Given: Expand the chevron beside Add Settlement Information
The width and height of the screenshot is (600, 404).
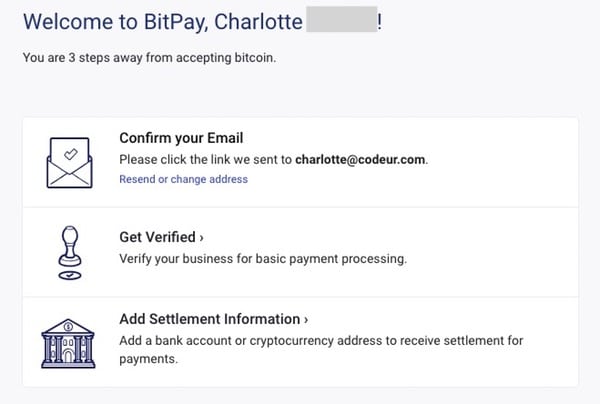Looking at the screenshot, I should [x=306, y=320].
